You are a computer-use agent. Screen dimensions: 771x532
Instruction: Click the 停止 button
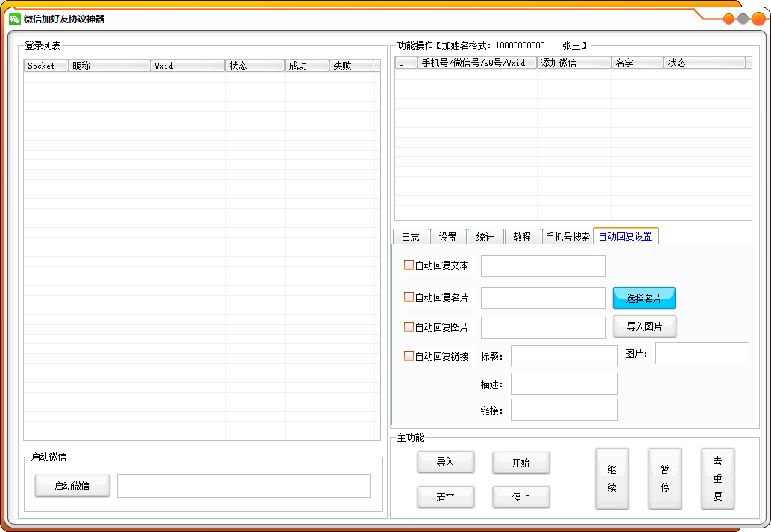point(520,497)
